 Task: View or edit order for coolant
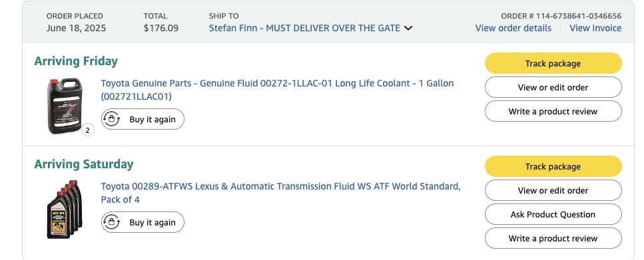(553, 87)
